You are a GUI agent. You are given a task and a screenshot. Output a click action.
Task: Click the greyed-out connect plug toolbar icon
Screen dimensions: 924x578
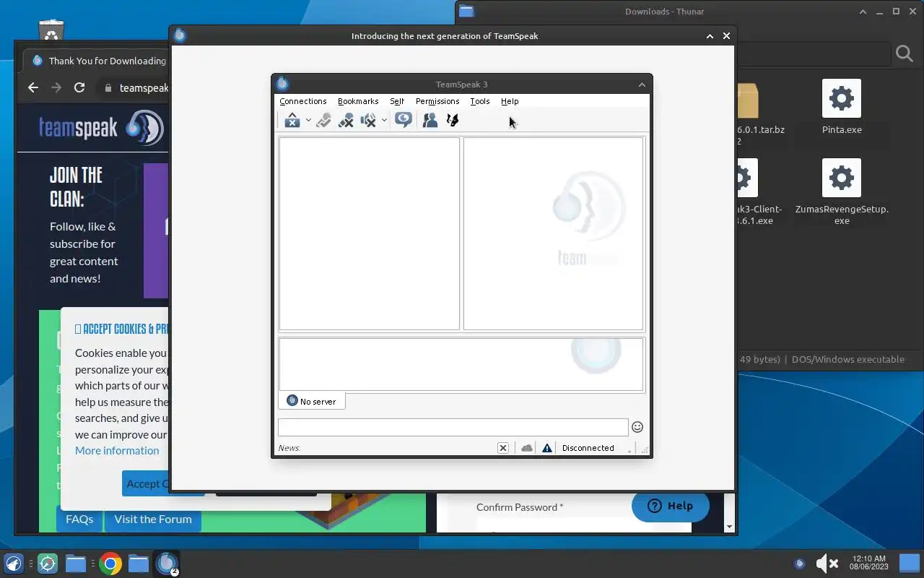pyautogui.click(x=323, y=121)
